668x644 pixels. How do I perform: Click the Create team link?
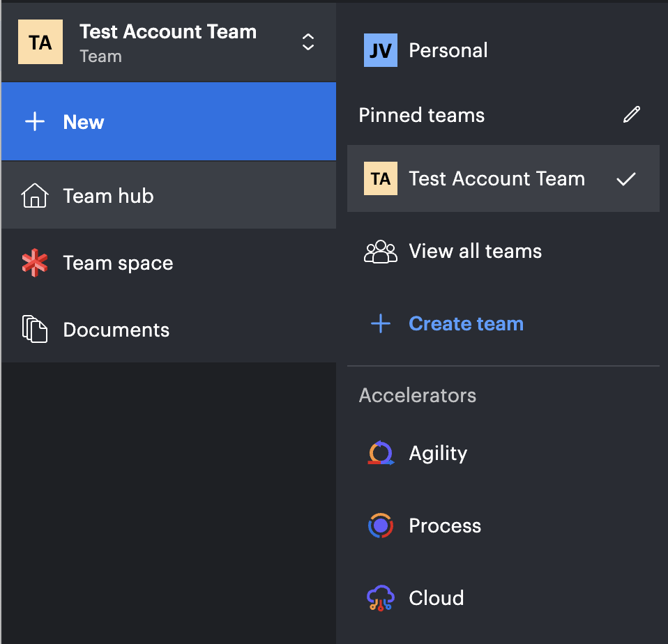point(466,323)
